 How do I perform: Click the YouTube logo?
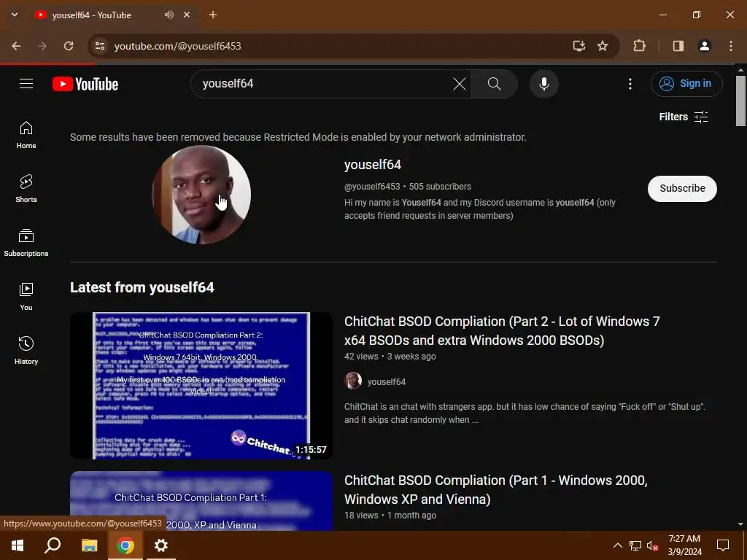pos(85,84)
